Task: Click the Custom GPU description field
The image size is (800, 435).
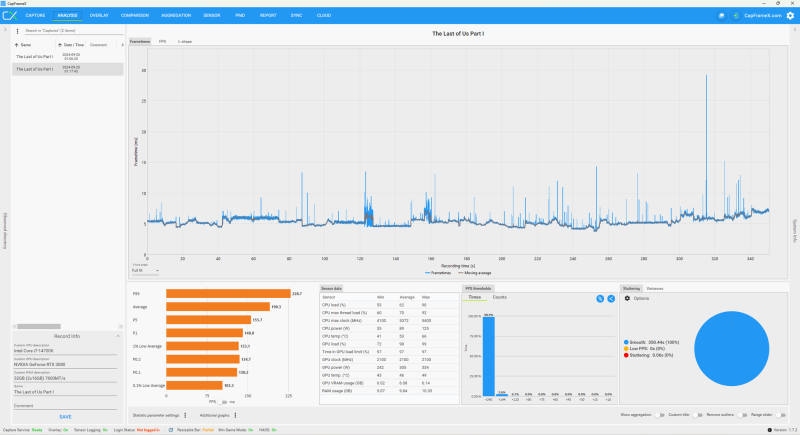Action: coord(65,363)
